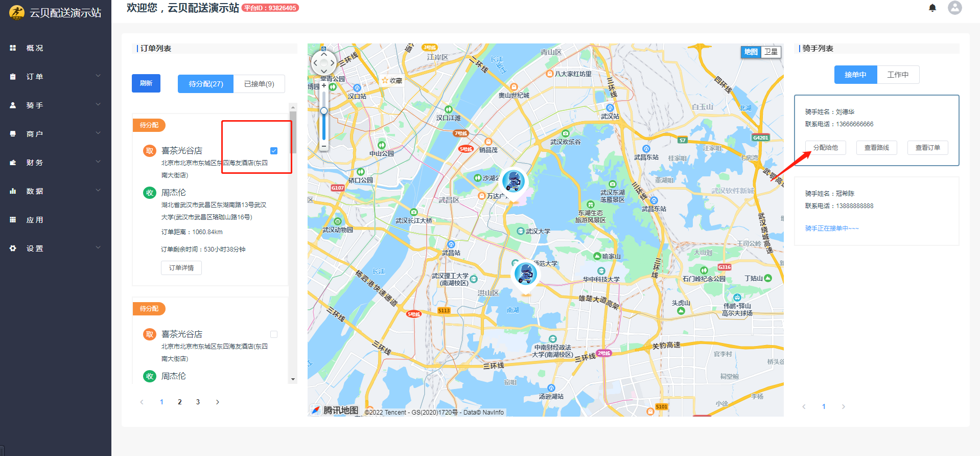Switch map to 卫星 satellite view

pyautogui.click(x=771, y=52)
